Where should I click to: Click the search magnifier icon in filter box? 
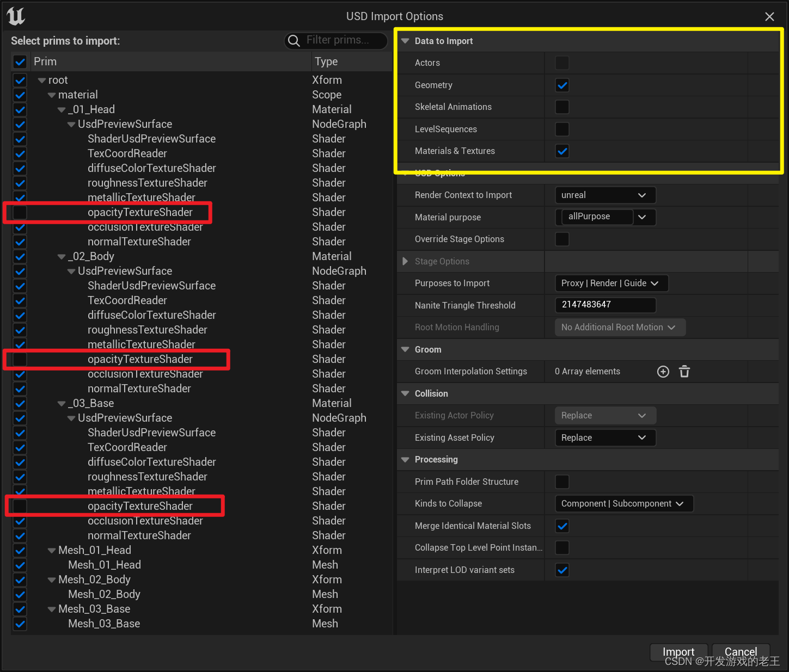coord(293,41)
